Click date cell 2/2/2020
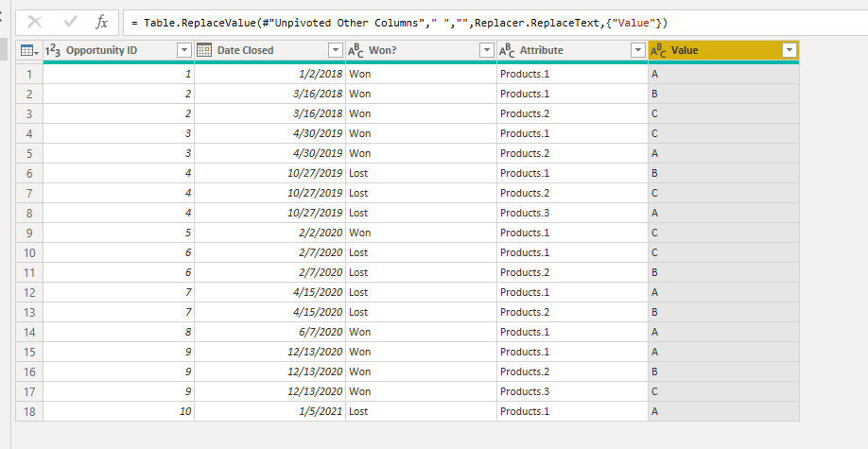 coord(270,233)
